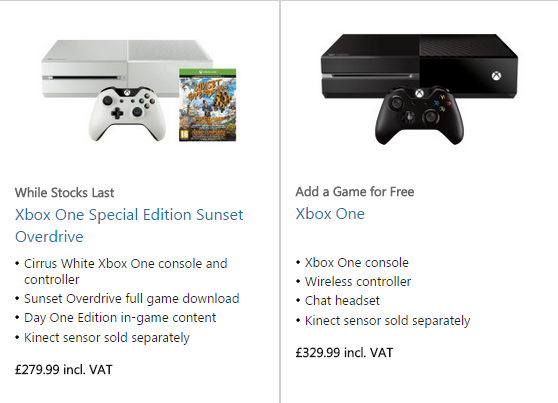This screenshot has height=403, width=558.
Task: Click the Chat headset bullet item
Action: pos(342,300)
